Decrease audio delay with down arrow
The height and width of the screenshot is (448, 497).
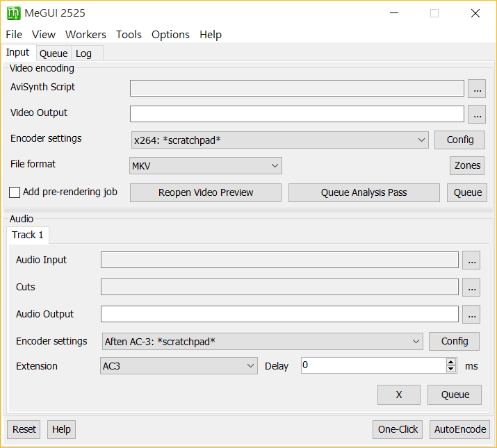click(x=450, y=369)
